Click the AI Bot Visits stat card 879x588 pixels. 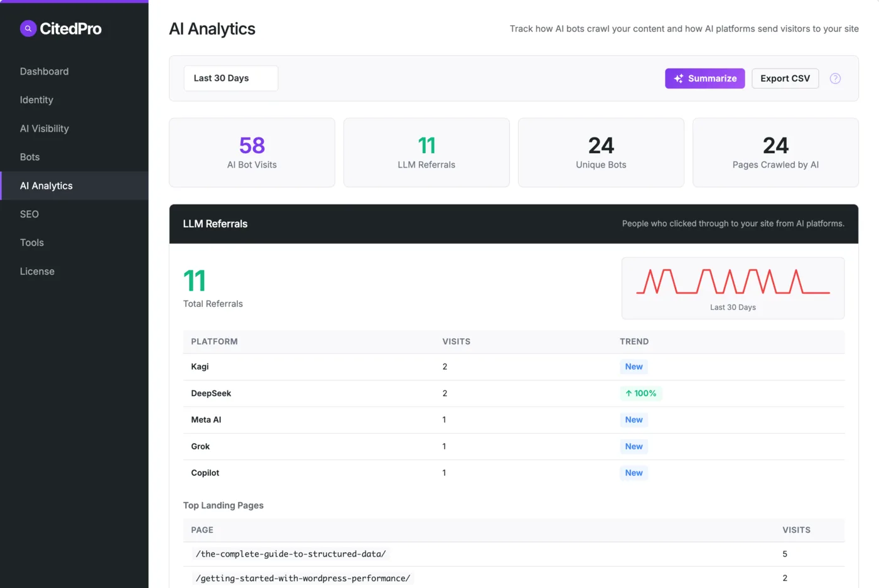click(x=252, y=152)
